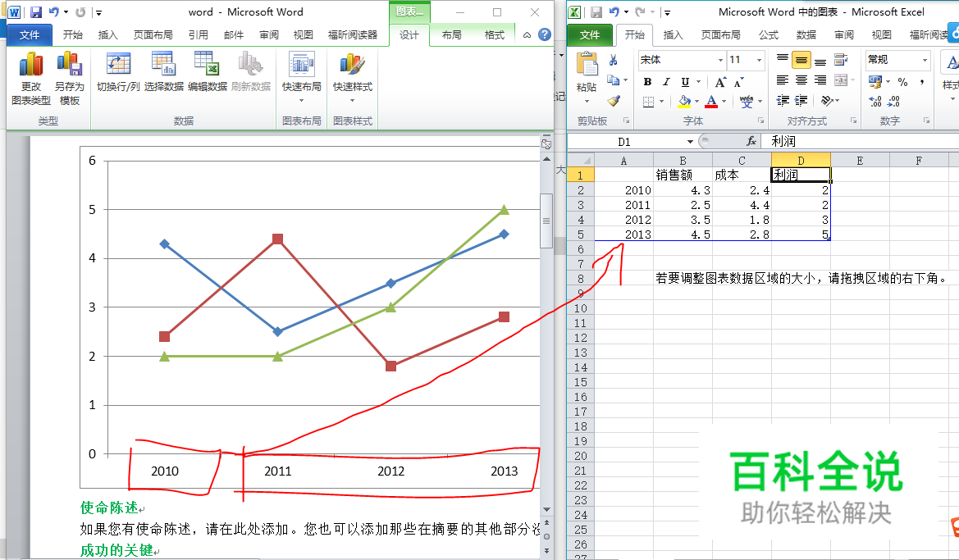The height and width of the screenshot is (560, 959).
Task: Select the Format Painter brush in Excel
Action: pos(614,101)
